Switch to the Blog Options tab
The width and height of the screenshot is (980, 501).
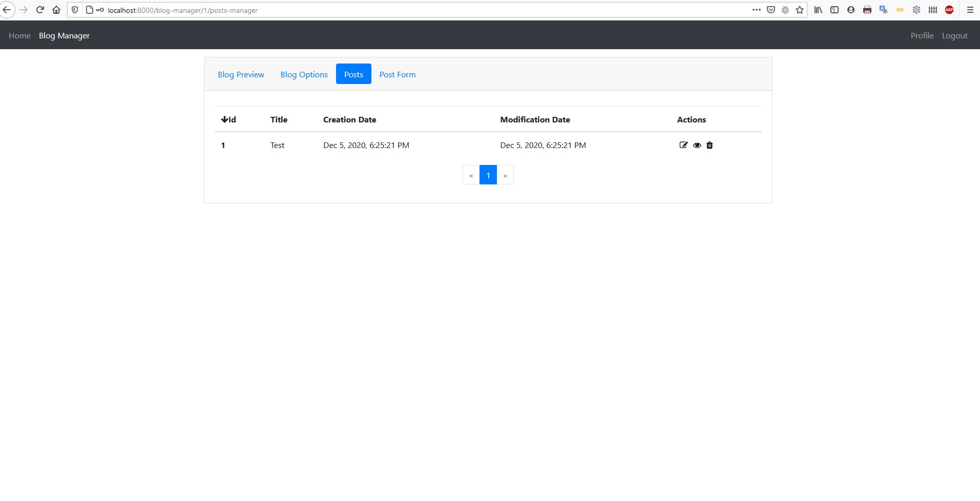[304, 74]
